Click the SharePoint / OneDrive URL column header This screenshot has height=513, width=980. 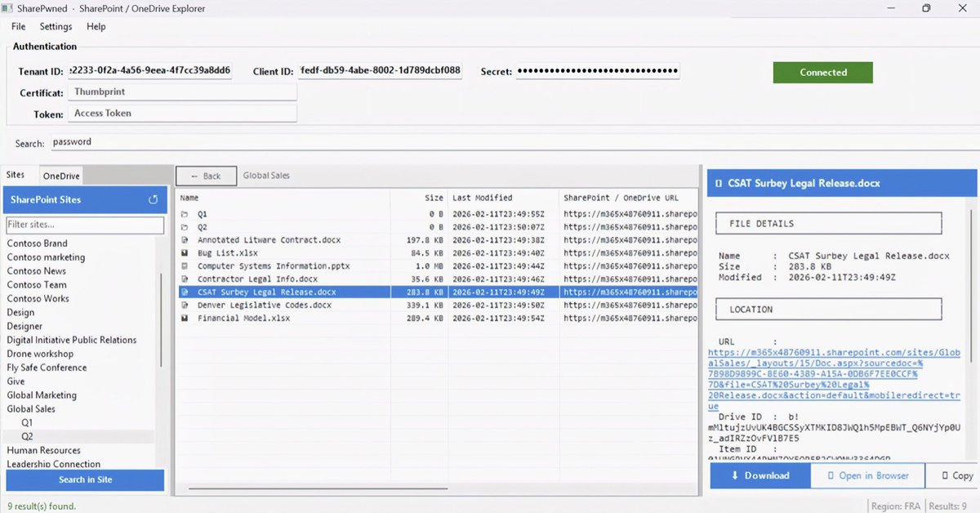(629, 198)
